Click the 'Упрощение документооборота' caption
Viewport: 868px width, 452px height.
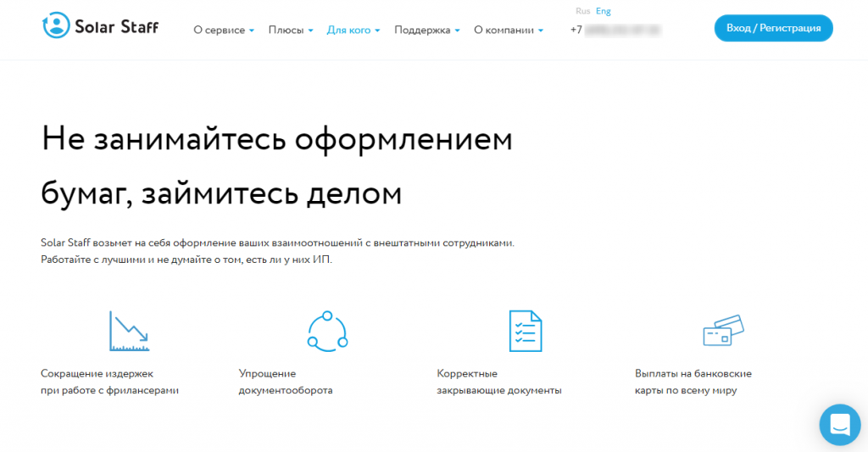(286, 382)
